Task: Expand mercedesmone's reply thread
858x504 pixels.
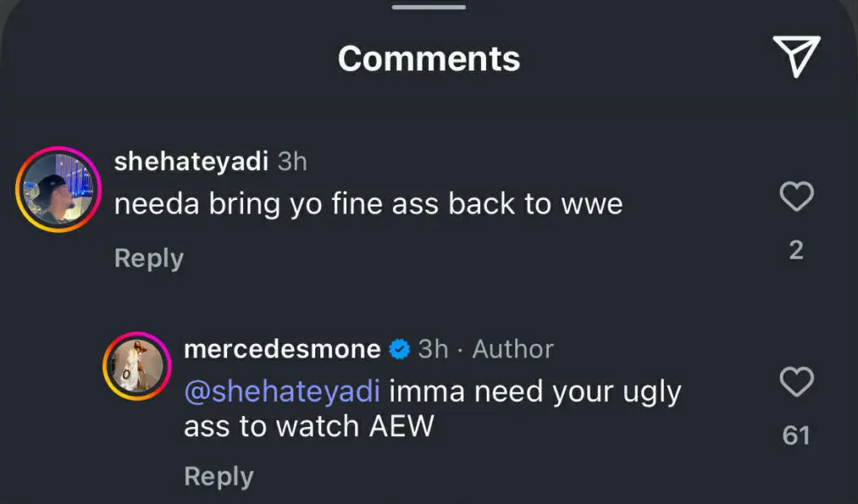Action: 218,476
